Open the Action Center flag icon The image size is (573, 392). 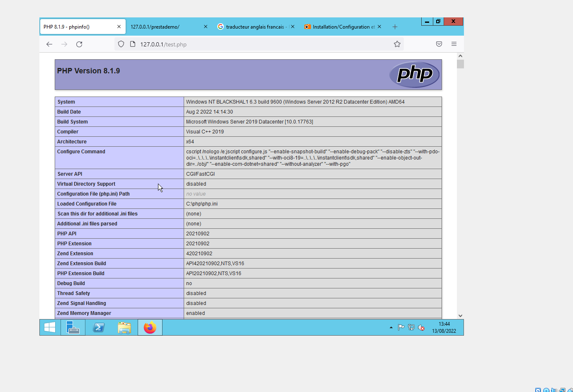(x=401, y=327)
